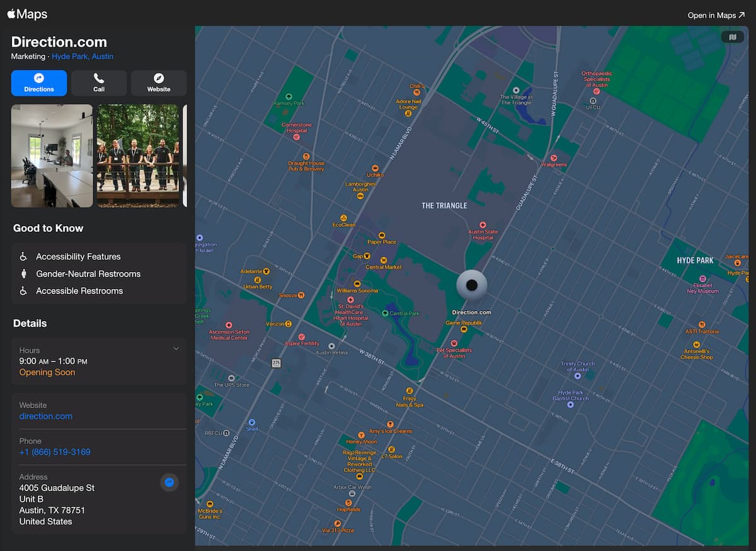This screenshot has height=551, width=756.
Task: Click the Website button
Action: pos(158,82)
